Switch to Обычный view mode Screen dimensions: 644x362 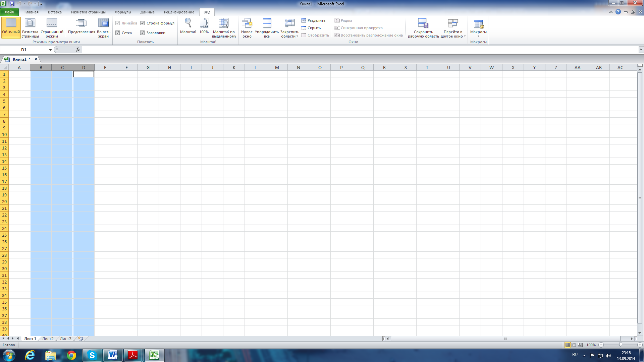tap(11, 27)
